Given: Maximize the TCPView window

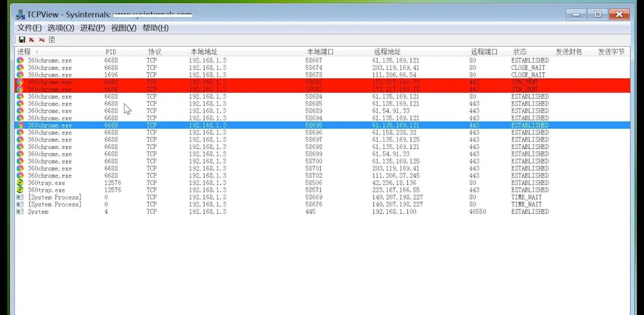Looking at the screenshot, I should (x=597, y=14).
